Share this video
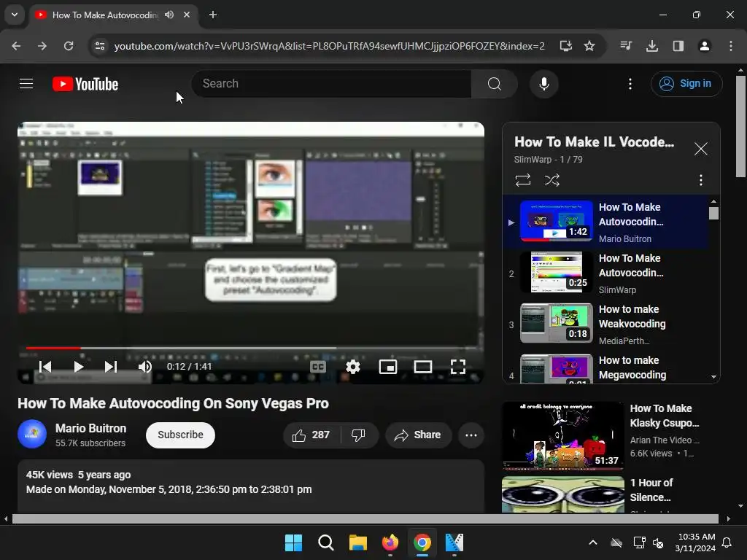 (x=418, y=435)
